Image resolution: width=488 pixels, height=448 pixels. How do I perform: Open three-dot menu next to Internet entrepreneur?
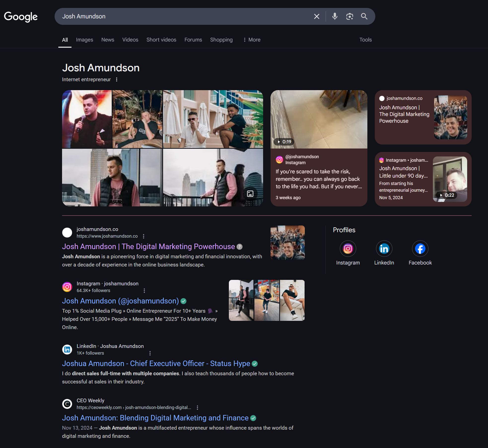[x=117, y=79]
